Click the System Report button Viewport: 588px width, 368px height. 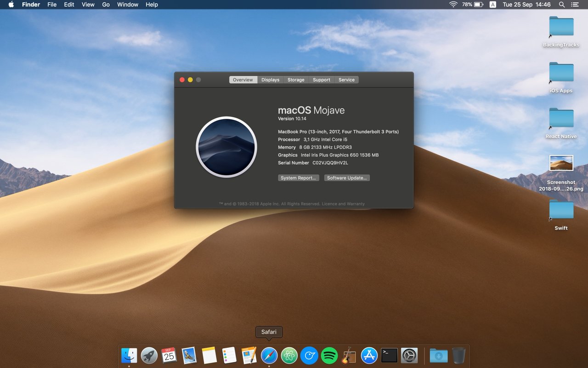click(299, 178)
